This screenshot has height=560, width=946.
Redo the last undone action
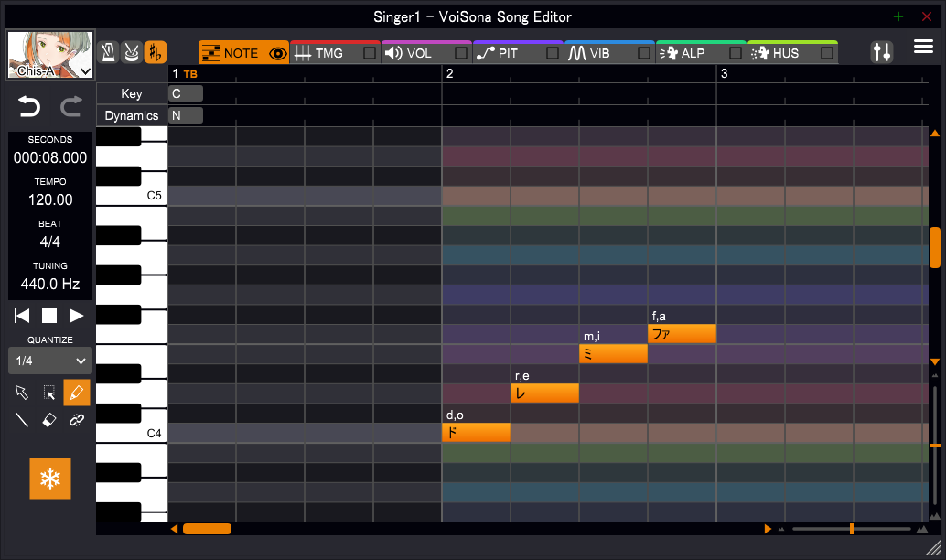71,107
